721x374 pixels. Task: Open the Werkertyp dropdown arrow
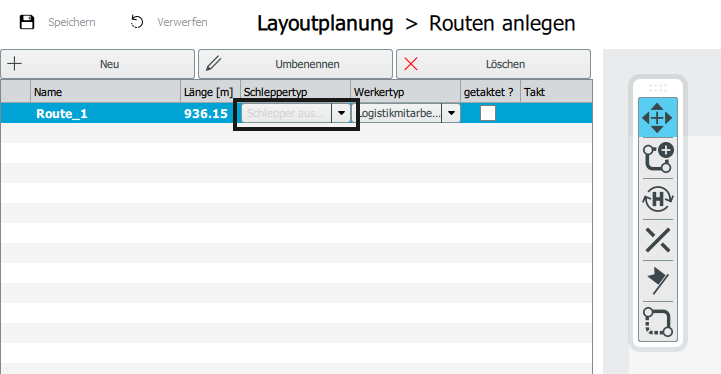point(451,113)
